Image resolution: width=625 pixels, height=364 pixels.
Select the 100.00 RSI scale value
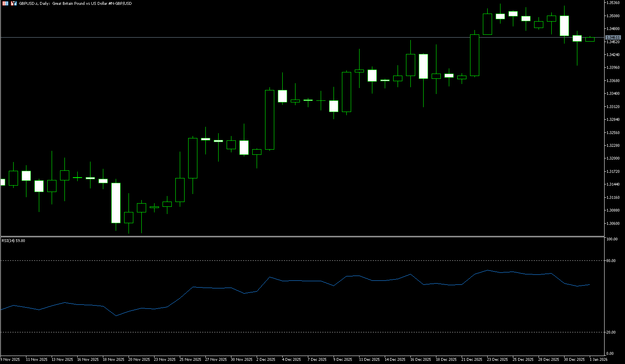612,239
